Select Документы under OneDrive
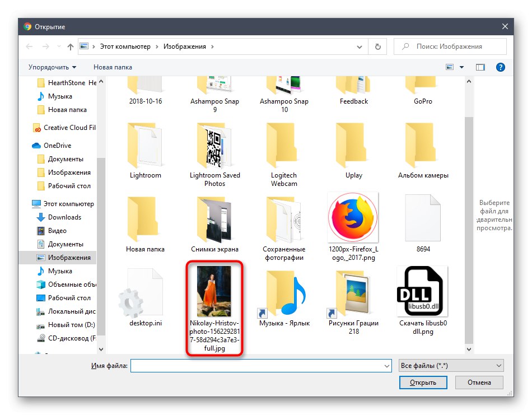The image size is (532, 415). [60, 159]
